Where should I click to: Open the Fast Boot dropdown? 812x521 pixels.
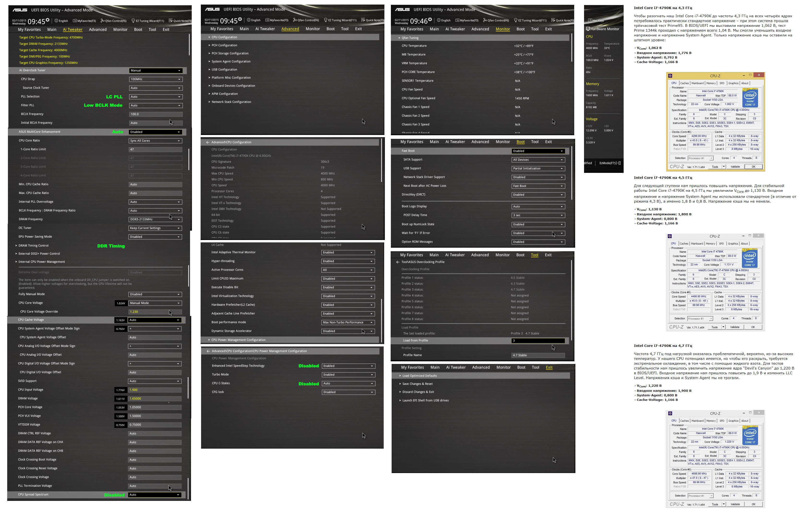538,151
